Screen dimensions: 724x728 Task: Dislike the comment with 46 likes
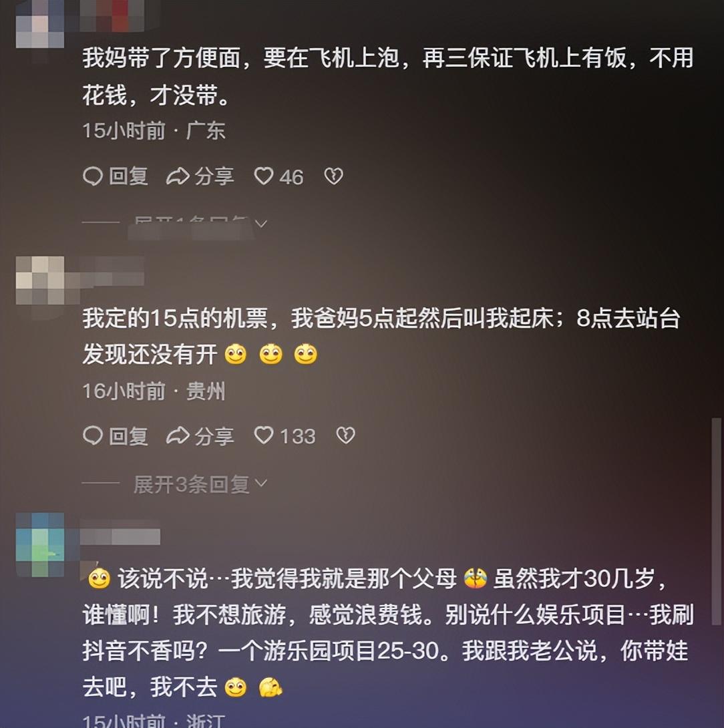pyautogui.click(x=333, y=176)
